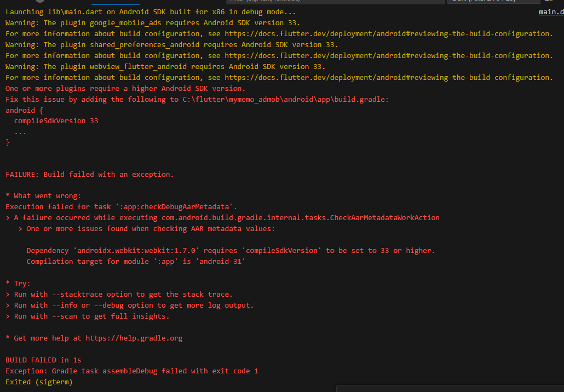
Task: Click 'One or more issues found when checking AAR metadata values:'
Action: (146, 229)
